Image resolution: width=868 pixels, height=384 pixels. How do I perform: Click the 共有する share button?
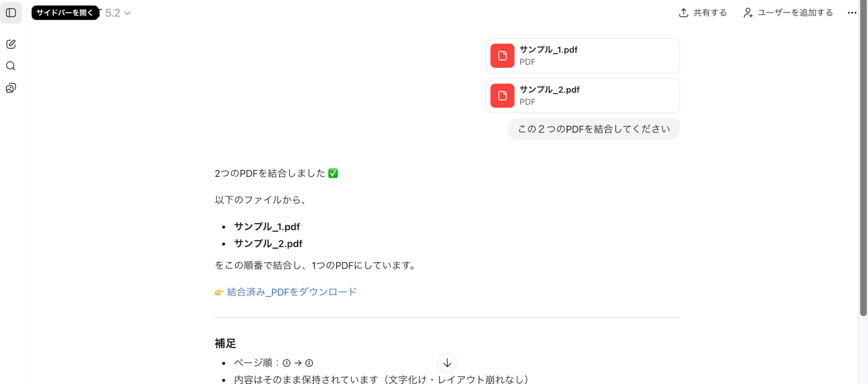[703, 13]
